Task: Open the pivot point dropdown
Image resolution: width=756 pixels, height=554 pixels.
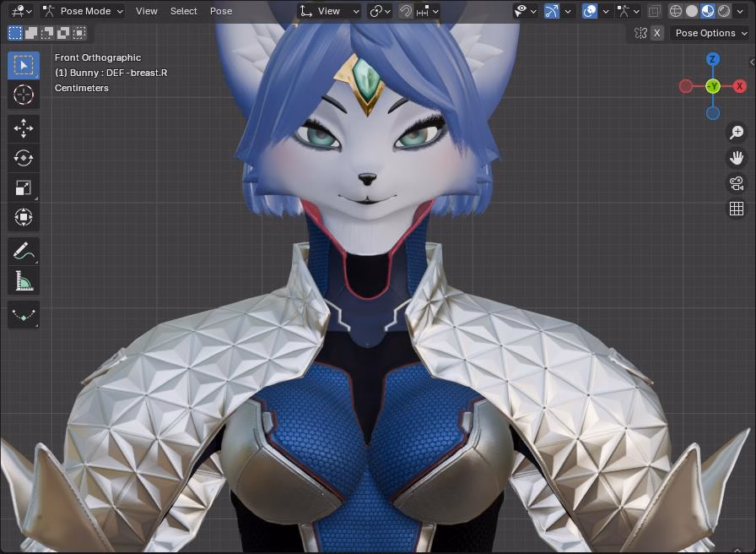Action: click(x=380, y=11)
